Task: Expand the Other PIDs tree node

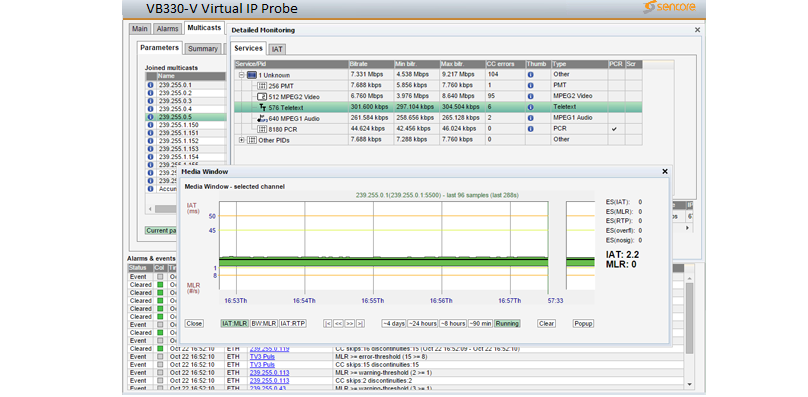Action: pyautogui.click(x=241, y=140)
